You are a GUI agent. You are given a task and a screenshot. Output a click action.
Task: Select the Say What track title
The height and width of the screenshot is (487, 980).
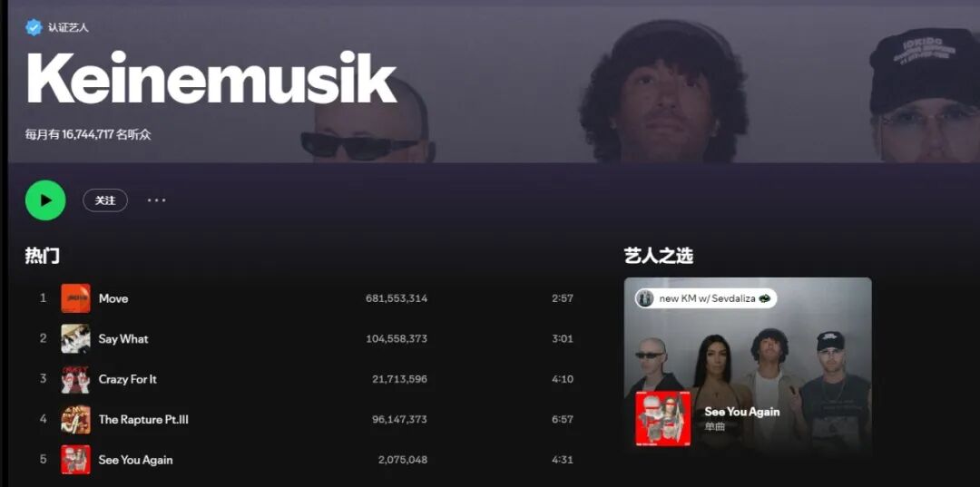pyautogui.click(x=123, y=339)
